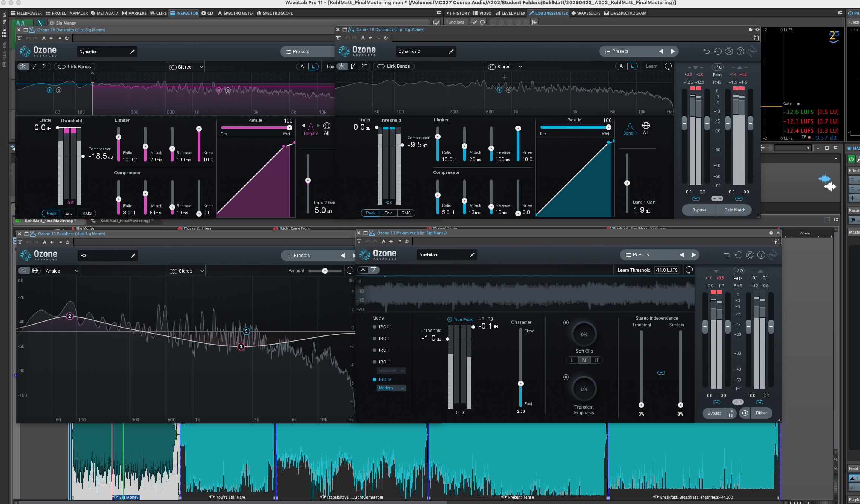Viewport: 860px width, 504px height.
Task: Open the Metadata tab
Action: click(x=104, y=13)
